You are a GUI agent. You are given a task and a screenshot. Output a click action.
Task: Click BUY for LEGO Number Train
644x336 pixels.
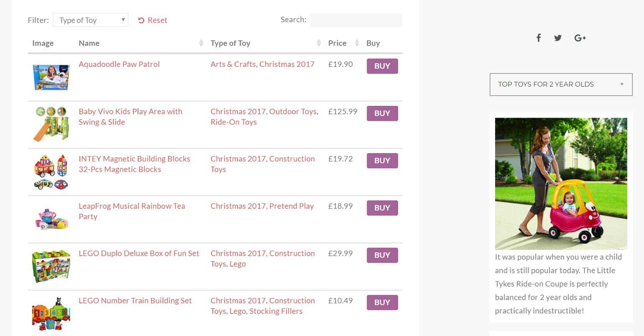tap(382, 303)
